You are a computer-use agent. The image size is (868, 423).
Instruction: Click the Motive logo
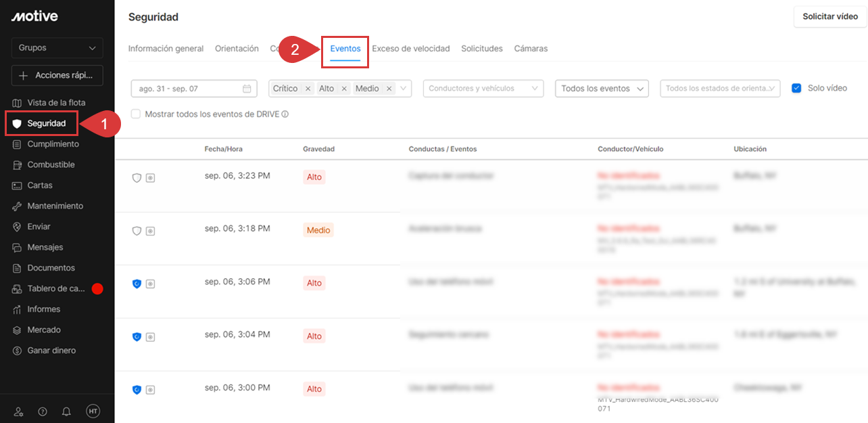point(34,16)
